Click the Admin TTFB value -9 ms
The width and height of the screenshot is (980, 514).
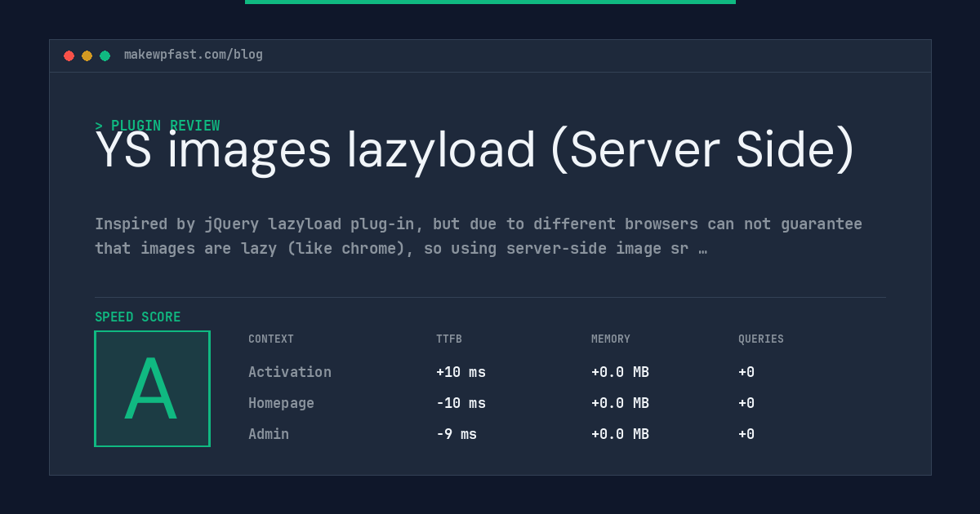tap(457, 434)
